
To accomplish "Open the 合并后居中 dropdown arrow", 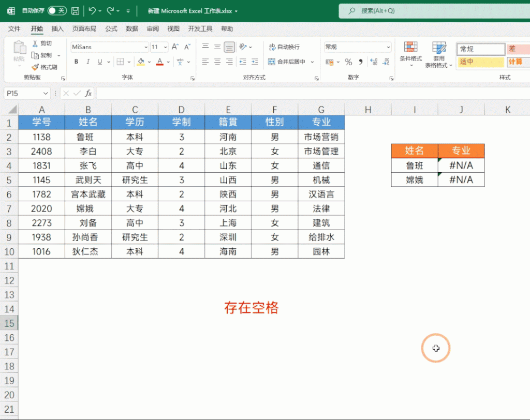I will [x=312, y=62].
